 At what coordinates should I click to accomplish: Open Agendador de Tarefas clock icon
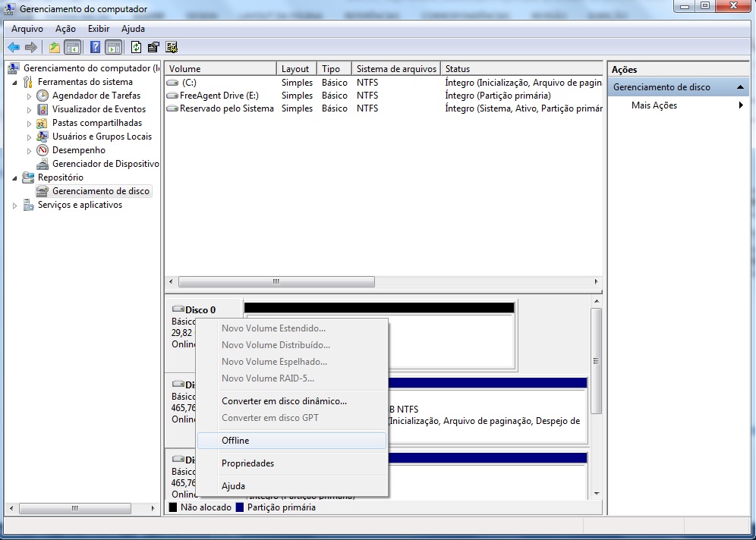43,96
